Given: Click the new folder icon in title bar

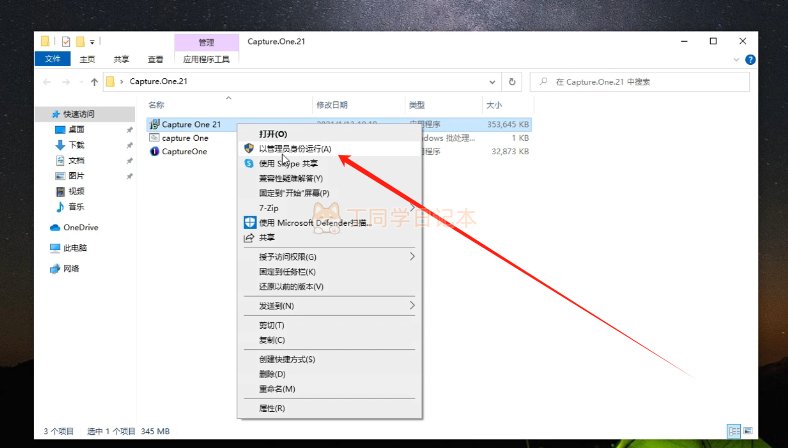Looking at the screenshot, I should pos(80,42).
